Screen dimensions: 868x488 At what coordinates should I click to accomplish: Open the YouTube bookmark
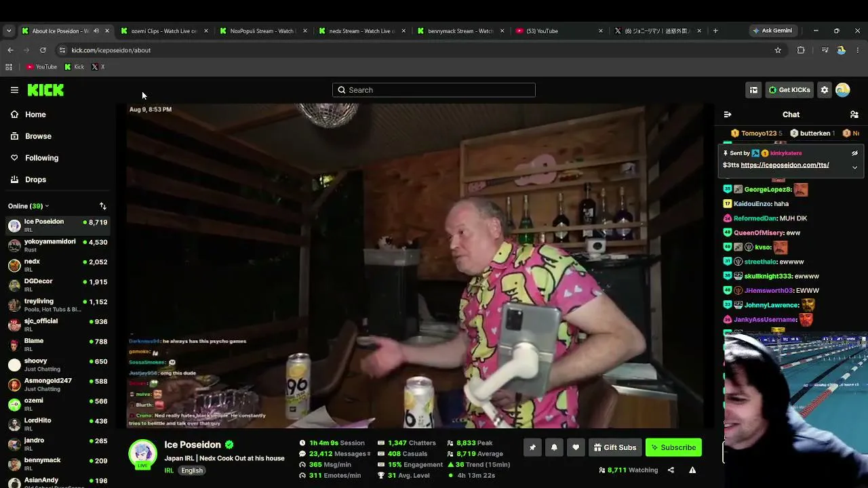(x=41, y=66)
